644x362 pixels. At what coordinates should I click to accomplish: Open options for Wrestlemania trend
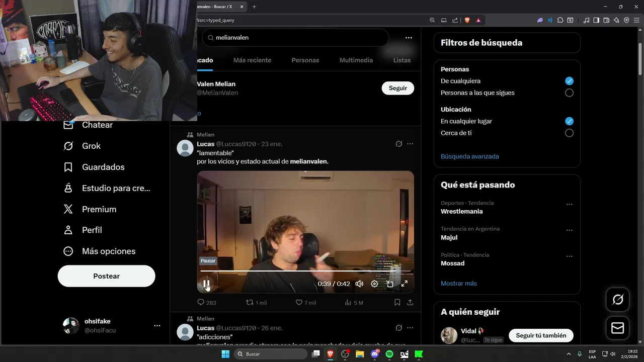pos(570,205)
